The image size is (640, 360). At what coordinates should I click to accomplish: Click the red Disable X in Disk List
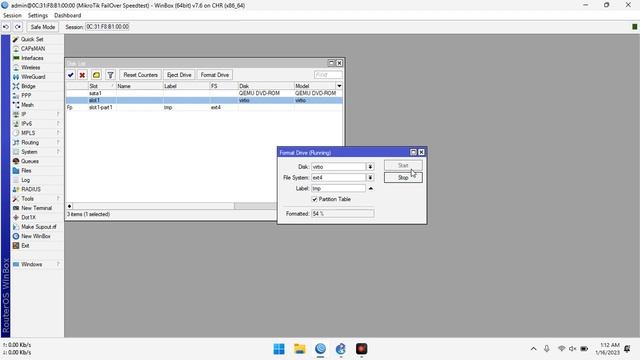(x=82, y=75)
